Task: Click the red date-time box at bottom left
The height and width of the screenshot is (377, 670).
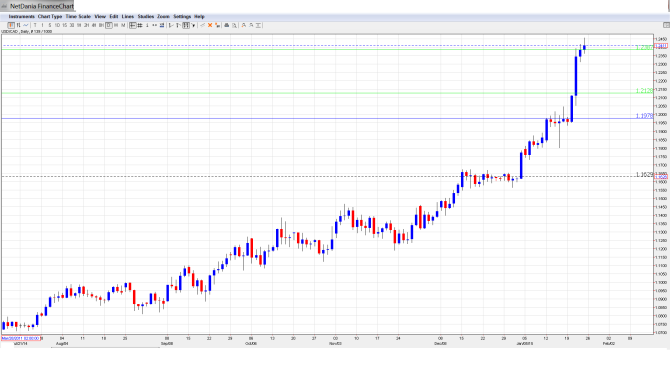Action: point(21,338)
